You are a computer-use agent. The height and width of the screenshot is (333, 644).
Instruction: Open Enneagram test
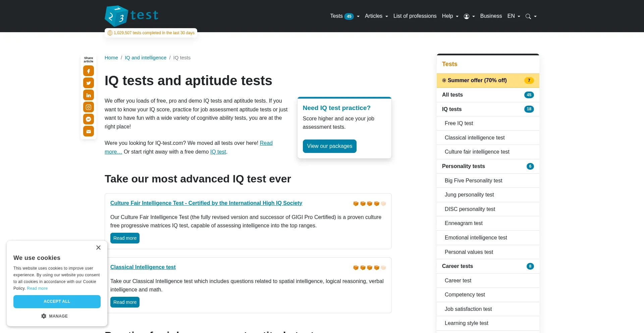(488, 223)
